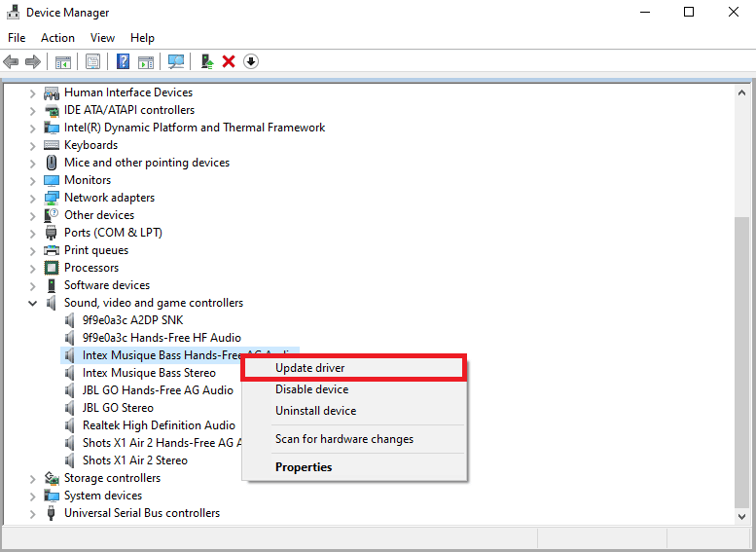Select 9f9e0a3c Hands-Free HF Audio device
The width and height of the screenshot is (756, 552).
tap(162, 338)
